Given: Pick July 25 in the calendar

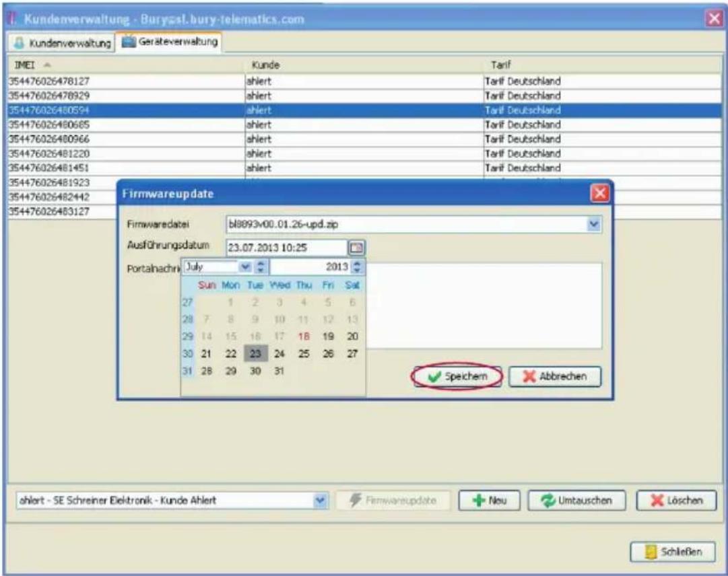Looking at the screenshot, I should [304, 354].
